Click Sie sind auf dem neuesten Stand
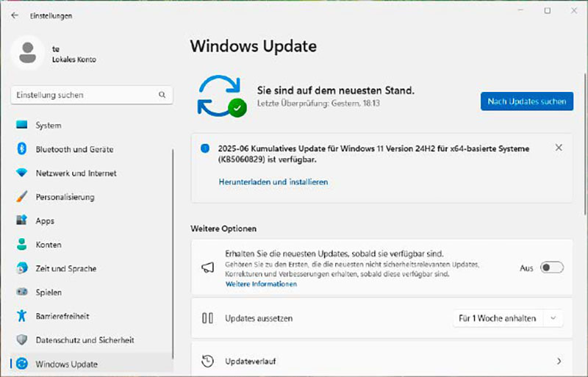The width and height of the screenshot is (588, 377). 336,90
